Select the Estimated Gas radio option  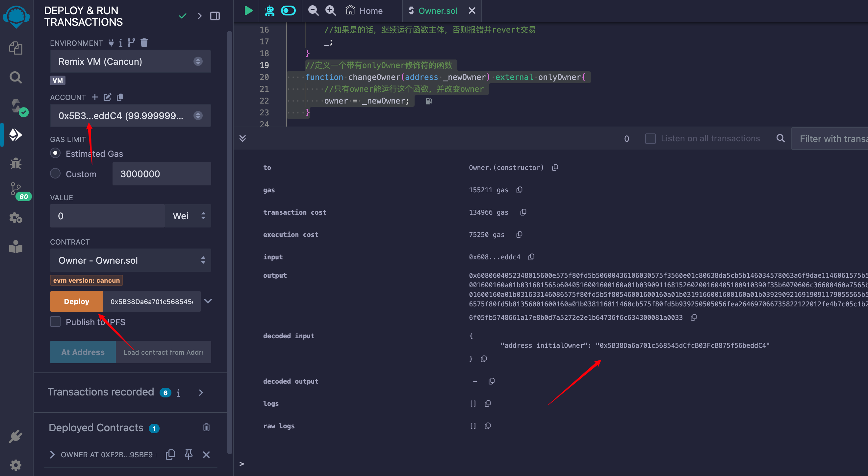pos(55,153)
